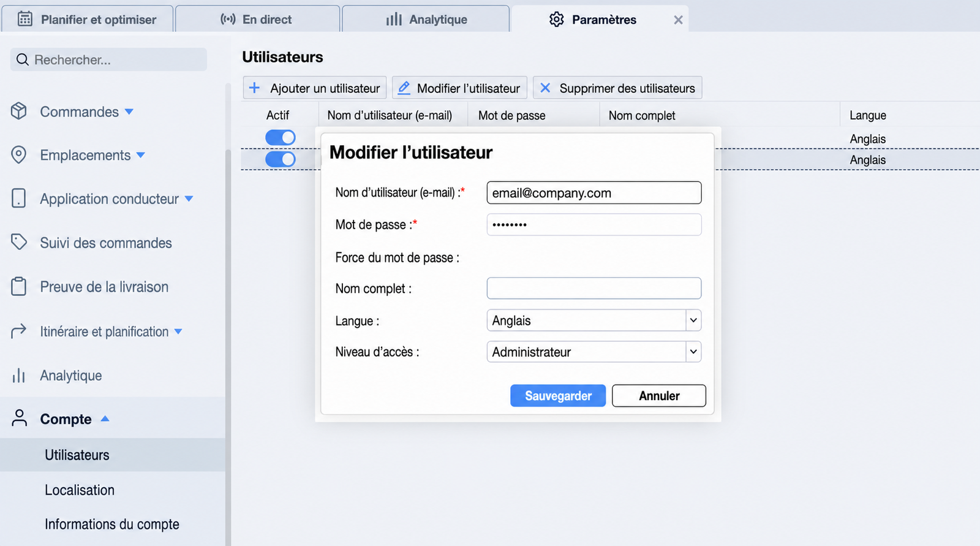Focus the Rechercher search field

tap(108, 59)
